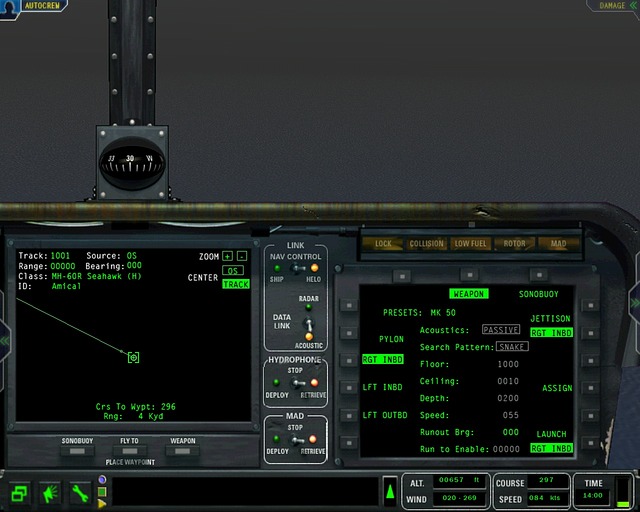
Task: Cycle the Acoustics PASSIVE selector
Action: (501, 329)
